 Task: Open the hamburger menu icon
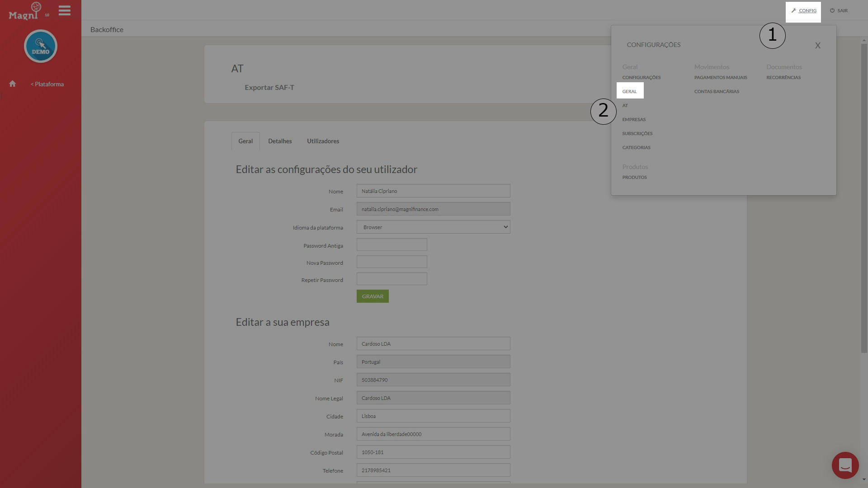point(65,10)
